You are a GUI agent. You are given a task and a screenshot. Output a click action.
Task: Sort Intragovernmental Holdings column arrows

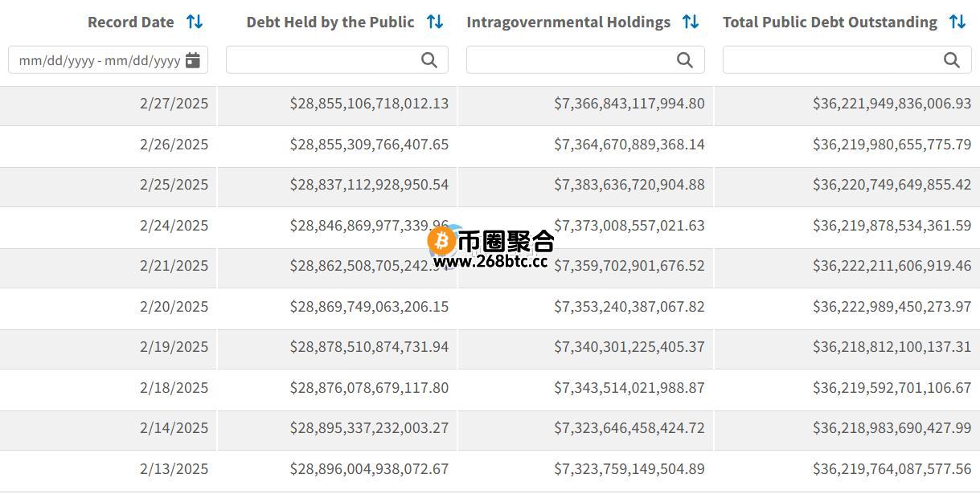(x=691, y=22)
